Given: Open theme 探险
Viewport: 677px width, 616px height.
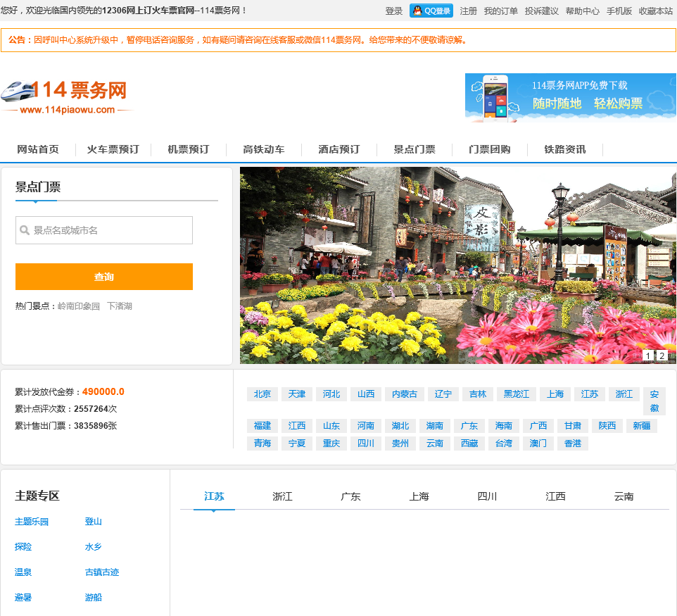Looking at the screenshot, I should click(x=23, y=547).
